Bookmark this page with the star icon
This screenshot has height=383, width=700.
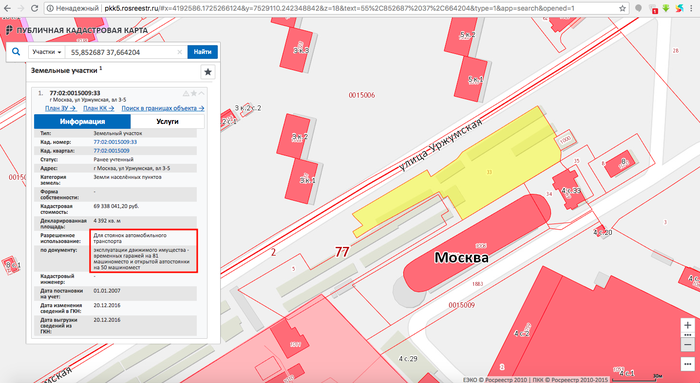[622, 8]
